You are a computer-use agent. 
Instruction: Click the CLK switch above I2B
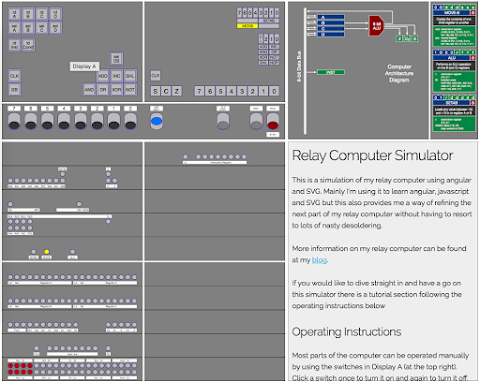[x=14, y=76]
